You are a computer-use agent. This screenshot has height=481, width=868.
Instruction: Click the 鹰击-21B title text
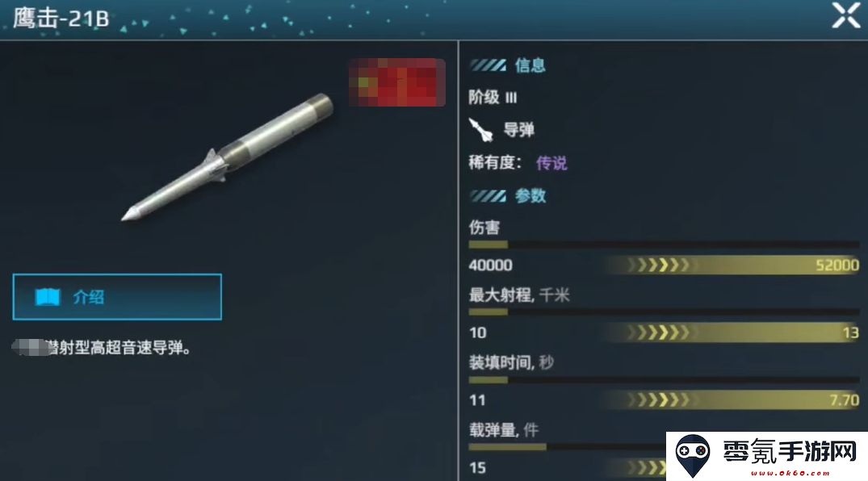tap(61, 18)
